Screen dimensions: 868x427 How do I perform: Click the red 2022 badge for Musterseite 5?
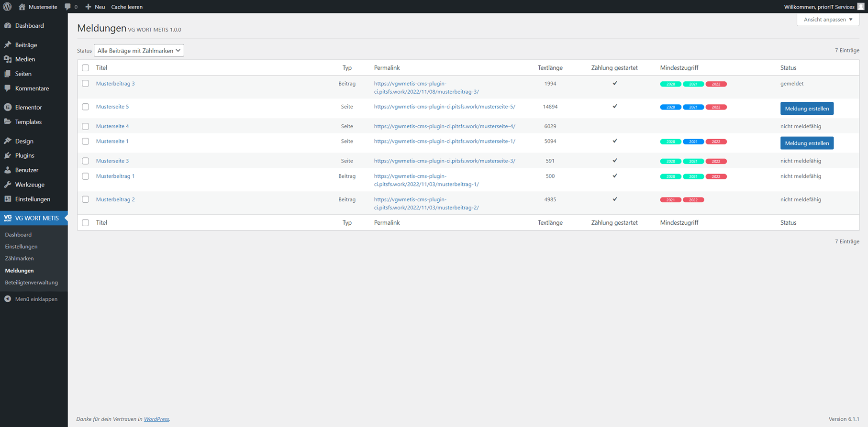[x=716, y=107]
